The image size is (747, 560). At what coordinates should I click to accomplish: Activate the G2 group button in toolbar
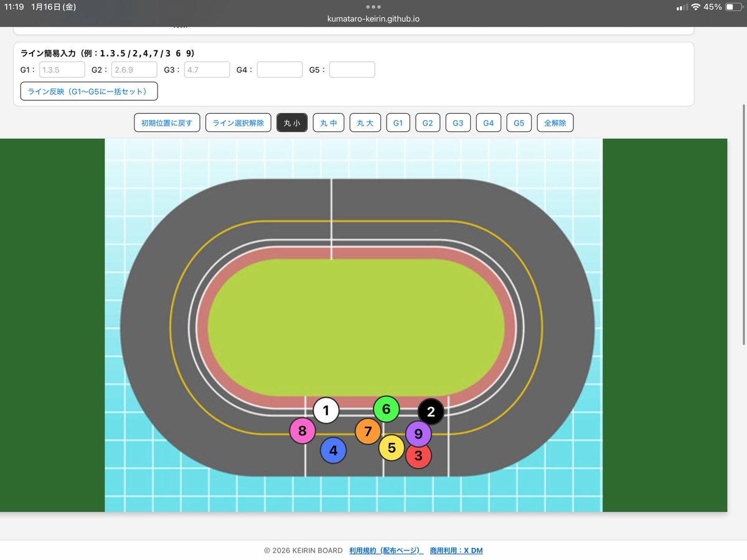coord(428,123)
